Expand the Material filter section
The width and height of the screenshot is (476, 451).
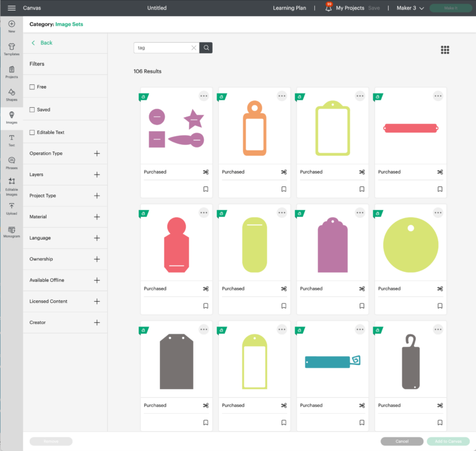[97, 217]
